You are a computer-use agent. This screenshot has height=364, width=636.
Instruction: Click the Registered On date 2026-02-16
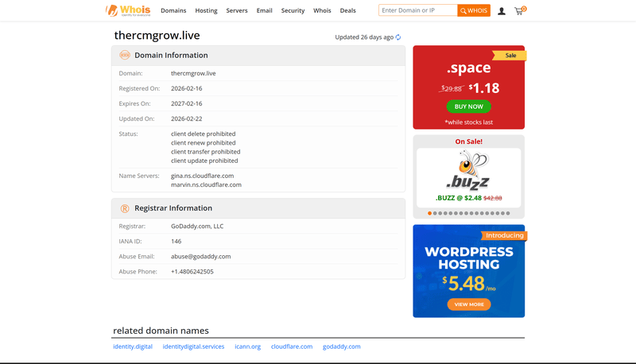click(187, 88)
